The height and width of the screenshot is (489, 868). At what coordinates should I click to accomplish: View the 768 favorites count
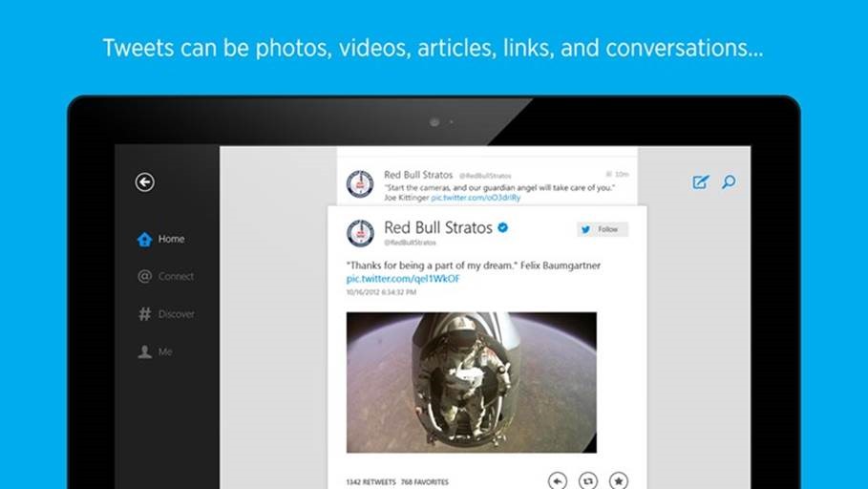(425, 482)
